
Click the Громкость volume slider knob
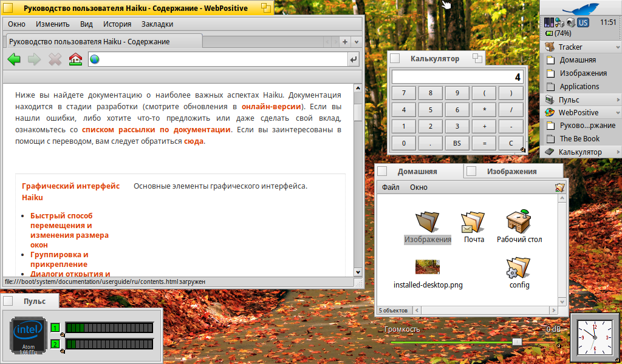517,342
